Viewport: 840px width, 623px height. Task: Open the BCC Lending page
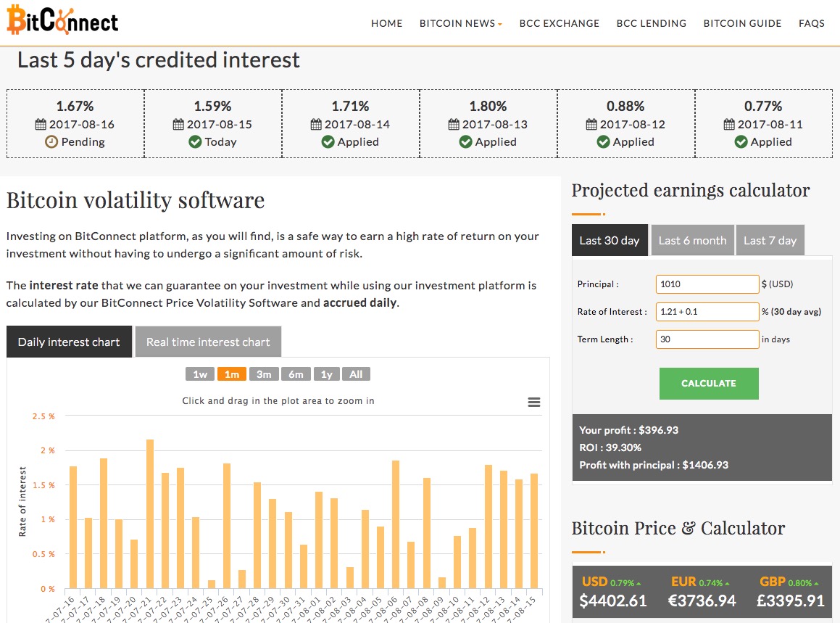[x=652, y=24]
